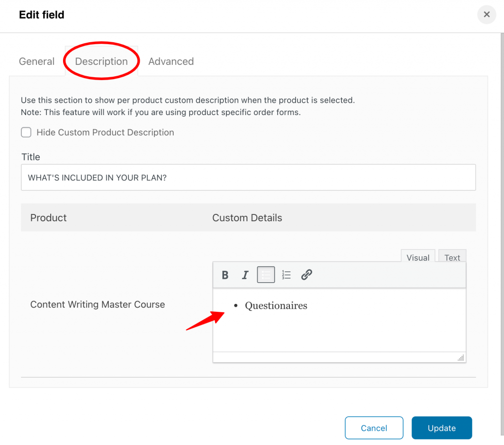The width and height of the screenshot is (504, 445).
Task: Toggle the bulleted list button
Action: click(x=266, y=275)
